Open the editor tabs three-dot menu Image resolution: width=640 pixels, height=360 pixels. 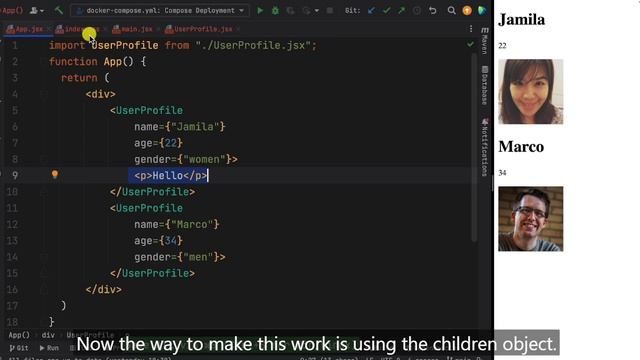coord(471,29)
